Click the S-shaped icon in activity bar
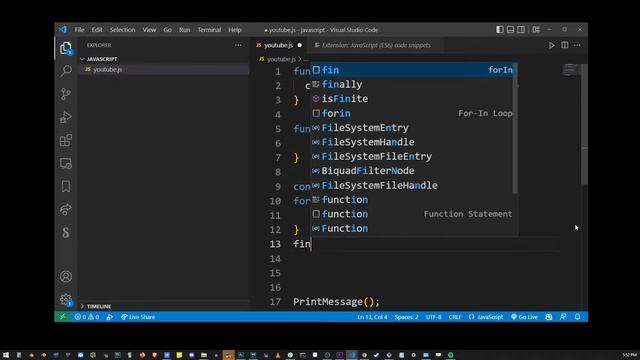 (x=66, y=233)
